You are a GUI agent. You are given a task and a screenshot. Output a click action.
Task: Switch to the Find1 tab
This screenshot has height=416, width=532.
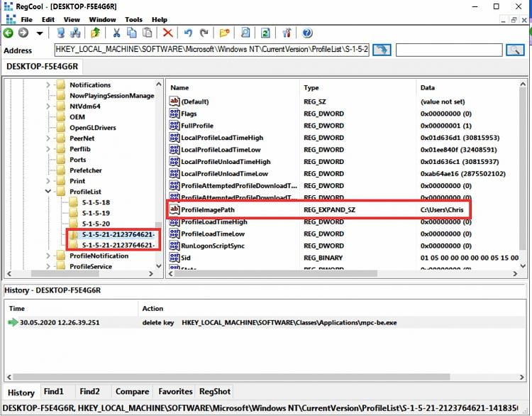[54, 392]
